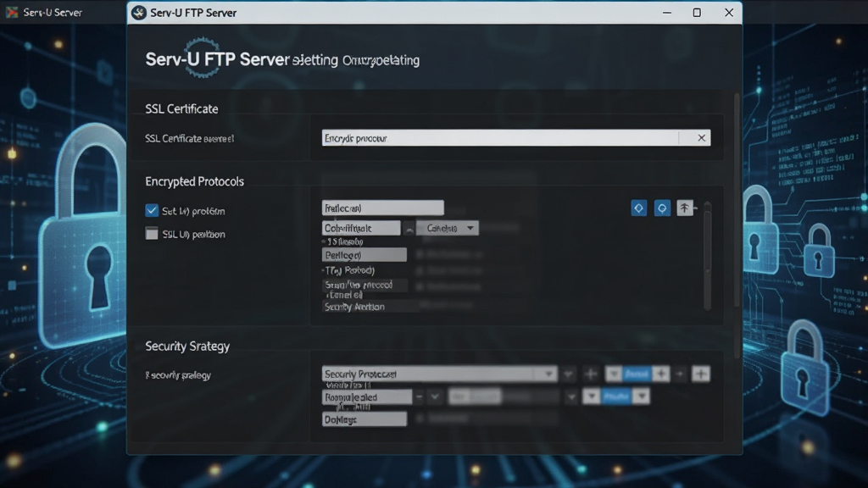Screen dimensions: 868x488
Task: Click the main settings panel vertical scrollbar
Action: (x=737, y=227)
